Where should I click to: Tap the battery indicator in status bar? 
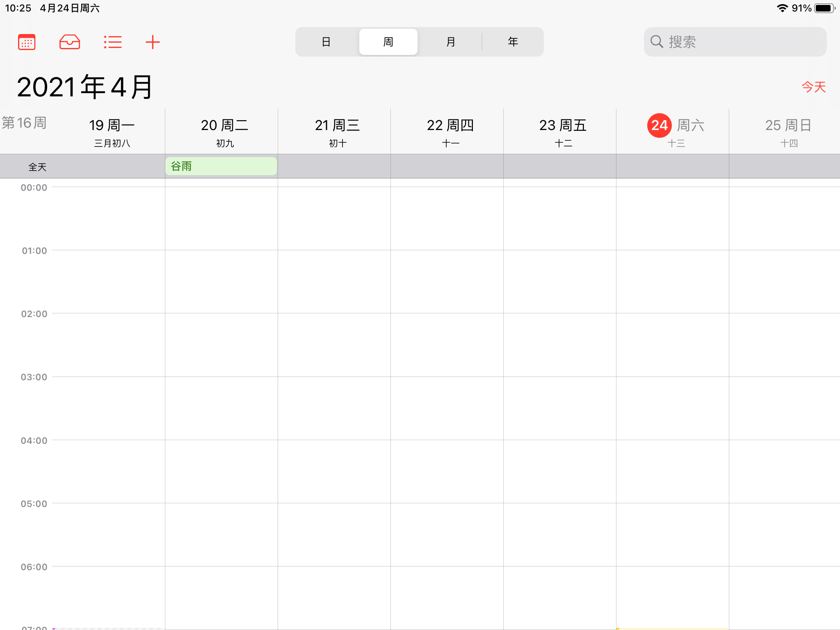[x=824, y=8]
